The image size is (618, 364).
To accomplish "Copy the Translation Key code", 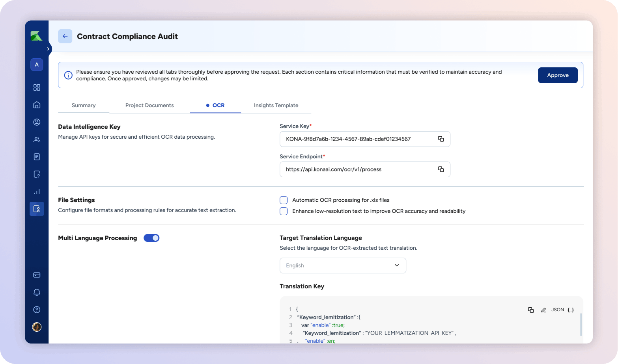I will [531, 310].
